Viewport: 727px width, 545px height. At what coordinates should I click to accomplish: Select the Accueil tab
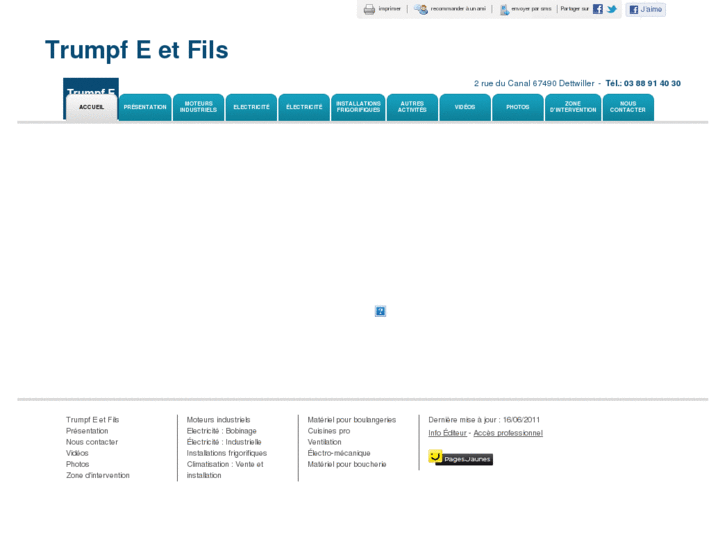[91, 108]
